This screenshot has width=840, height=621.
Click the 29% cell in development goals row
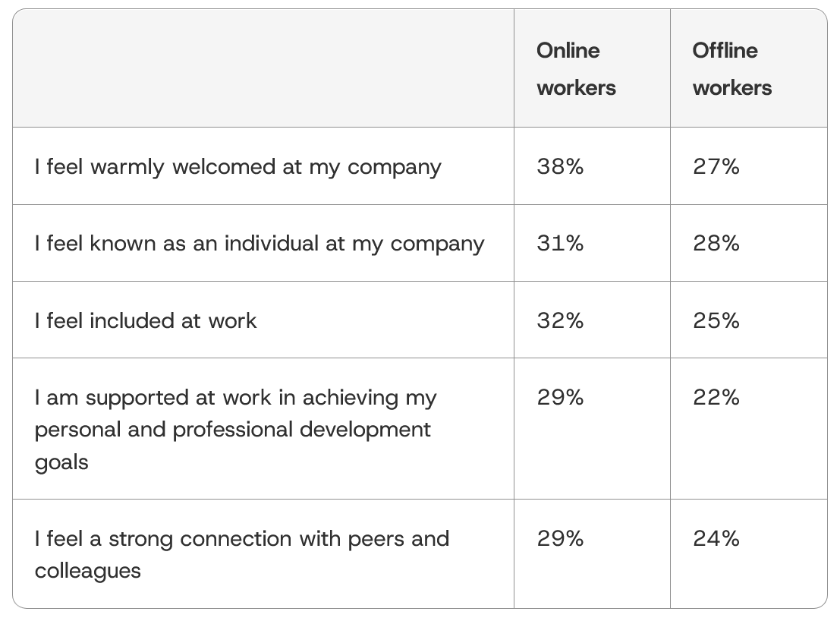click(560, 397)
